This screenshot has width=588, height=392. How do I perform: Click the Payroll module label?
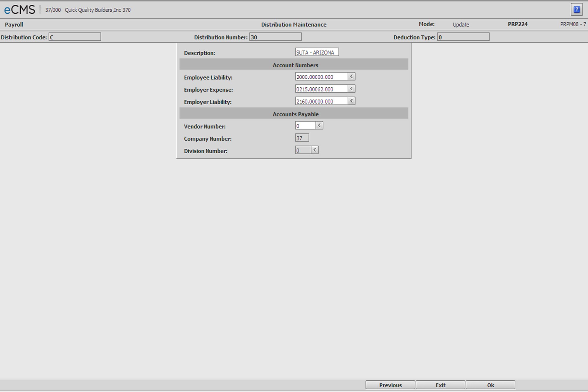tap(14, 25)
